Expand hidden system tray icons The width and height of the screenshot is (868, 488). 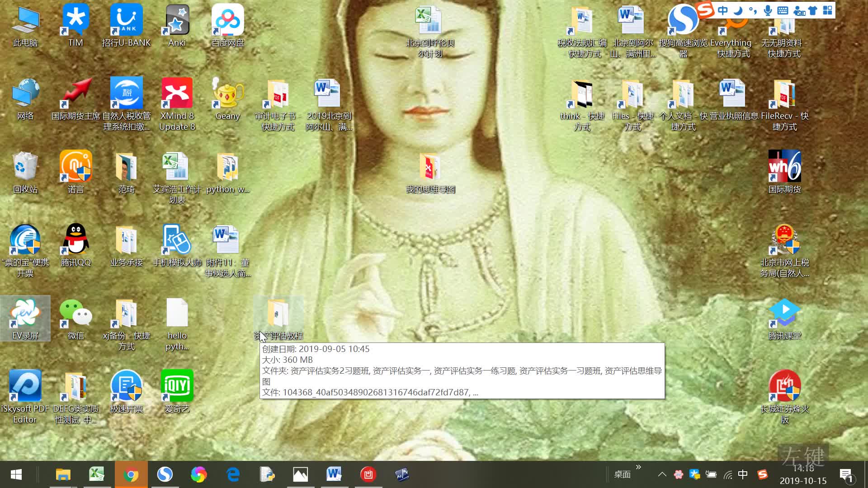tap(662, 474)
